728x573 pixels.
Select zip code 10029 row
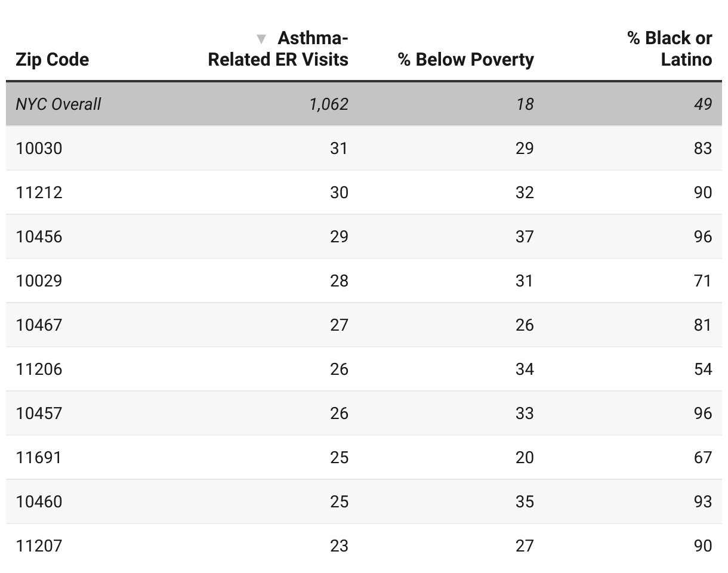click(x=39, y=281)
